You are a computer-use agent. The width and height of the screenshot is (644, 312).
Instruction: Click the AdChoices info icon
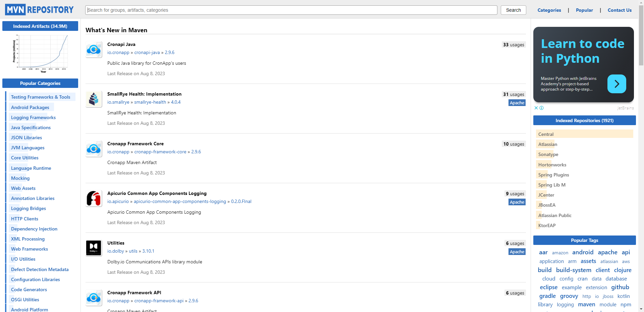point(541,108)
